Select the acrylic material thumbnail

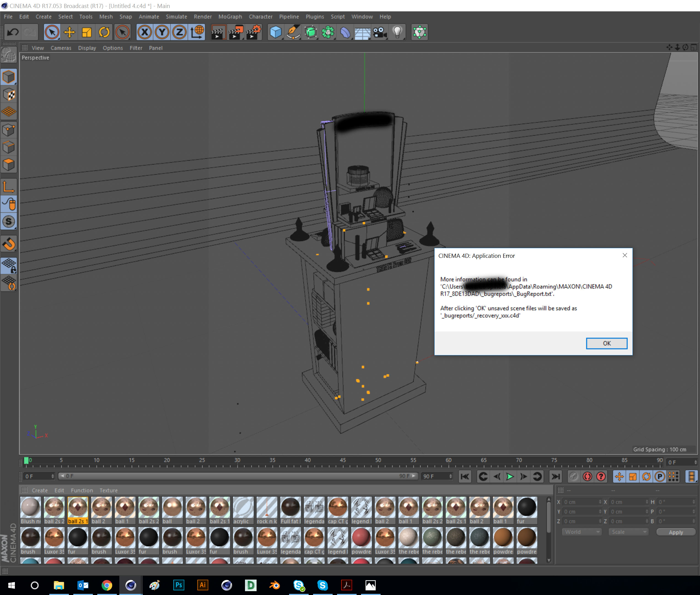(243, 507)
